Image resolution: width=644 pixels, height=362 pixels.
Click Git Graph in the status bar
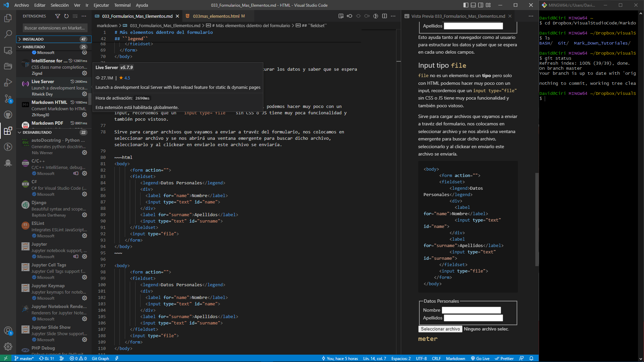pyautogui.click(x=100, y=358)
